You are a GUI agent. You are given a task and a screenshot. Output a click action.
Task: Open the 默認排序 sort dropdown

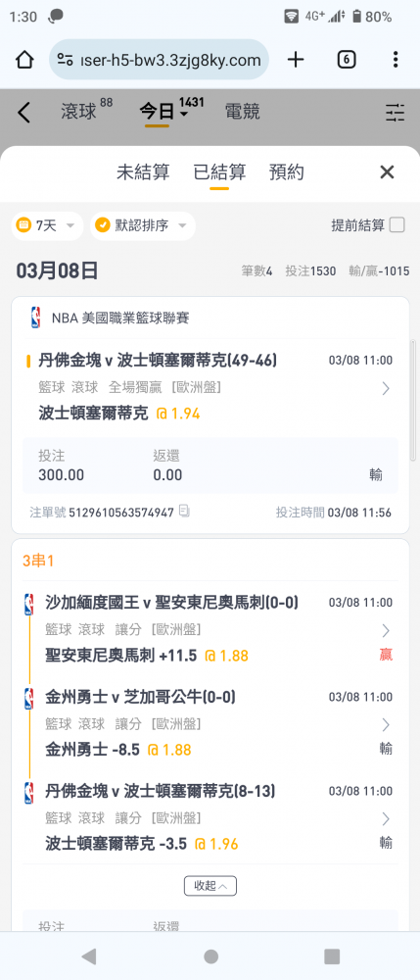[143, 225]
